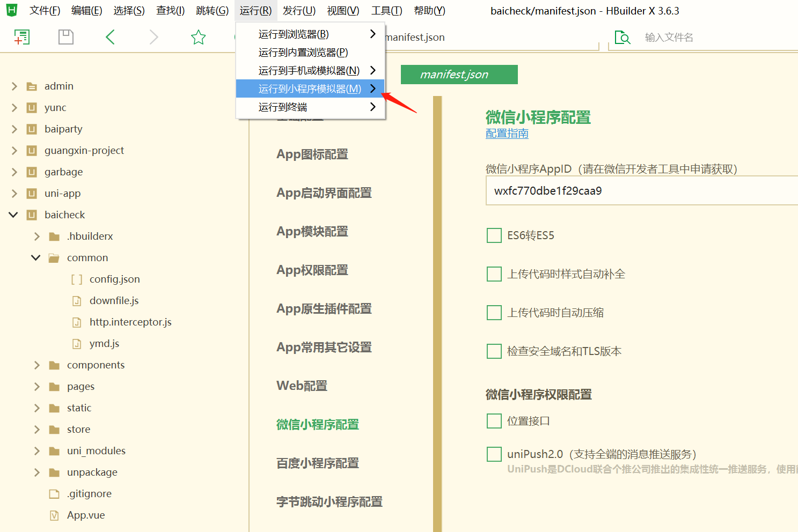Click the downfile.js file icon
Viewport: 798px width, 532px height.
pos(77,301)
